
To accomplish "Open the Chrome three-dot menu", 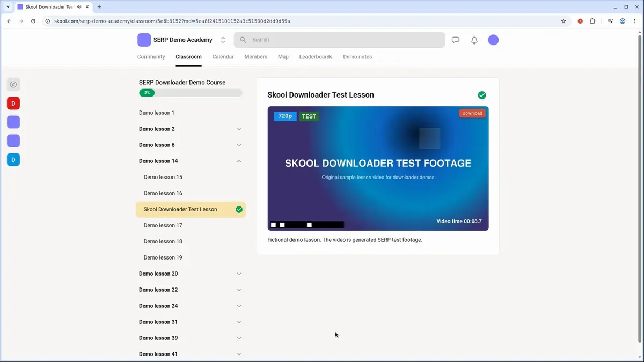I will (635, 21).
